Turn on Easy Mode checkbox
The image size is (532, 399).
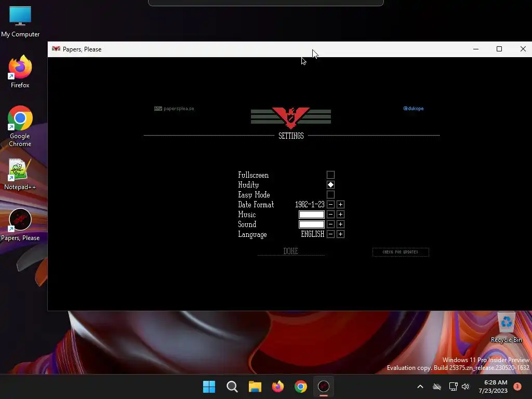pos(330,195)
